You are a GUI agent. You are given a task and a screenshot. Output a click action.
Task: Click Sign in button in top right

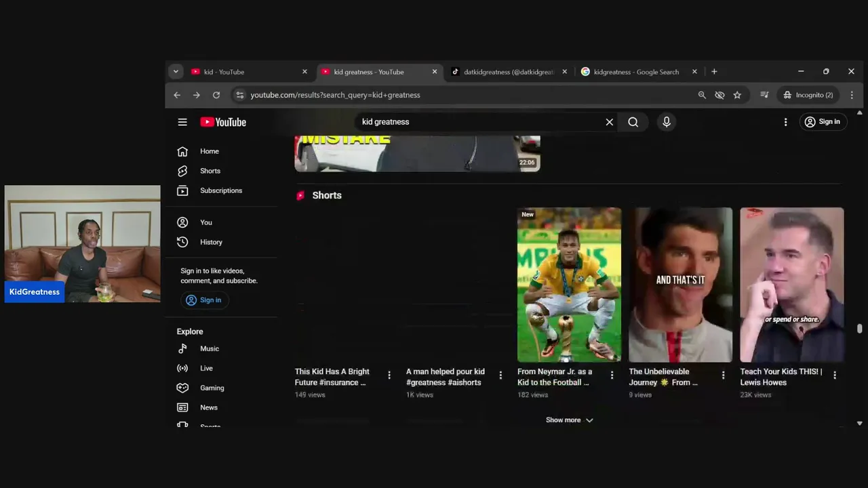click(822, 122)
